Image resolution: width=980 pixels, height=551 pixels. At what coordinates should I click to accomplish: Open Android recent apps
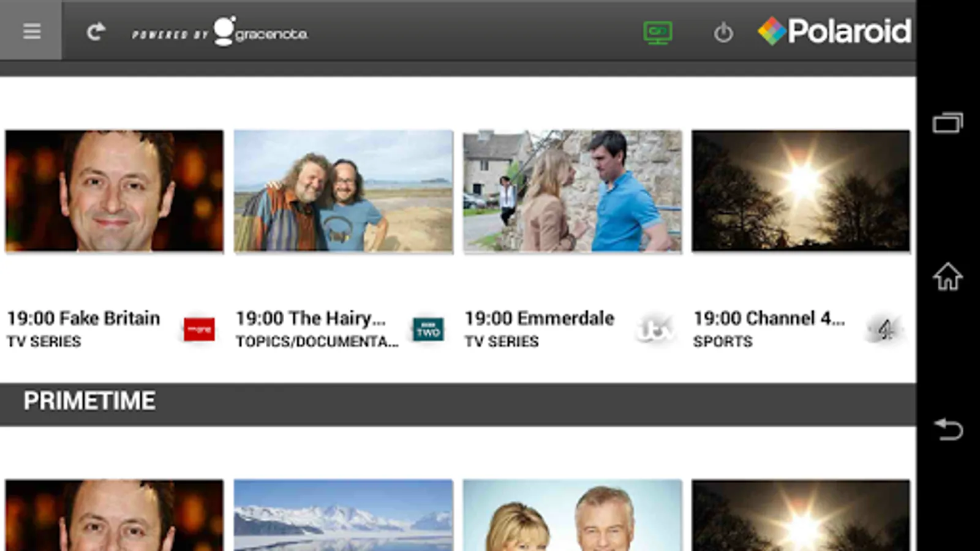948,122
